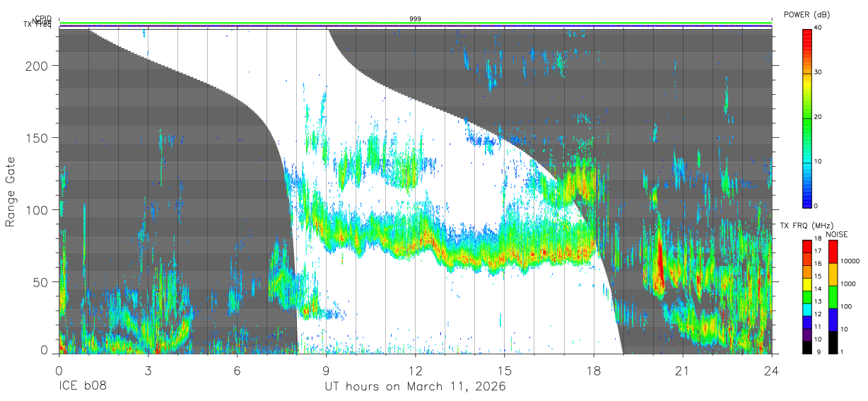Click the 20 label on power scale

(x=819, y=117)
